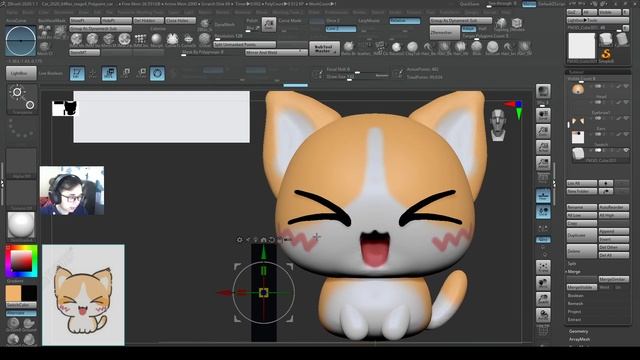Click the LightBox button

(21, 73)
